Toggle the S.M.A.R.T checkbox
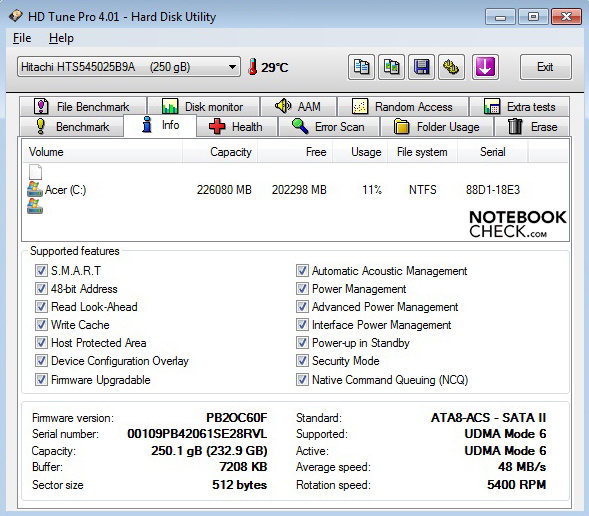Image resolution: width=589 pixels, height=516 pixels. click(41, 270)
